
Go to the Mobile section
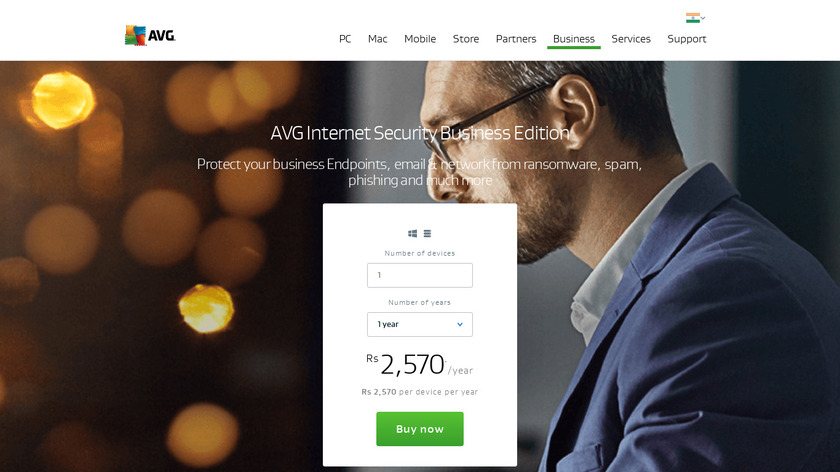420,39
